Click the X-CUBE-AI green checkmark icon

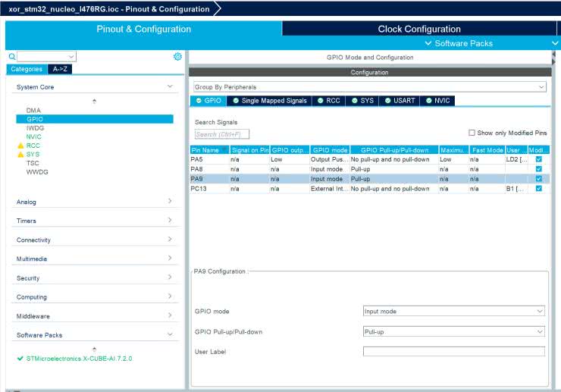coord(20,359)
